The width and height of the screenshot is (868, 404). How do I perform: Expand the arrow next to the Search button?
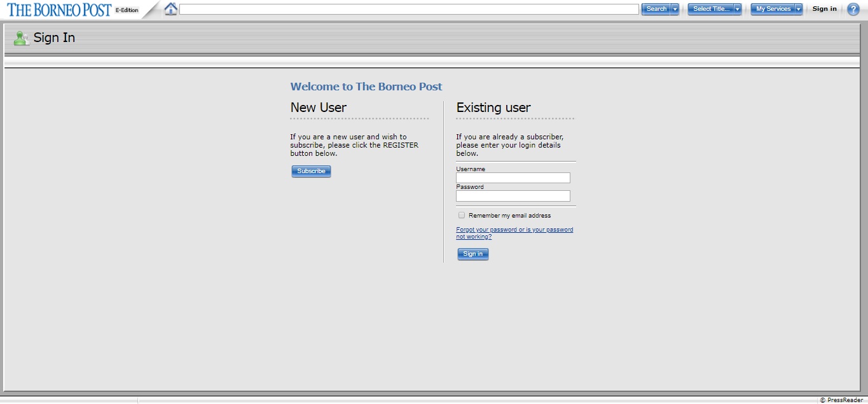pos(675,9)
